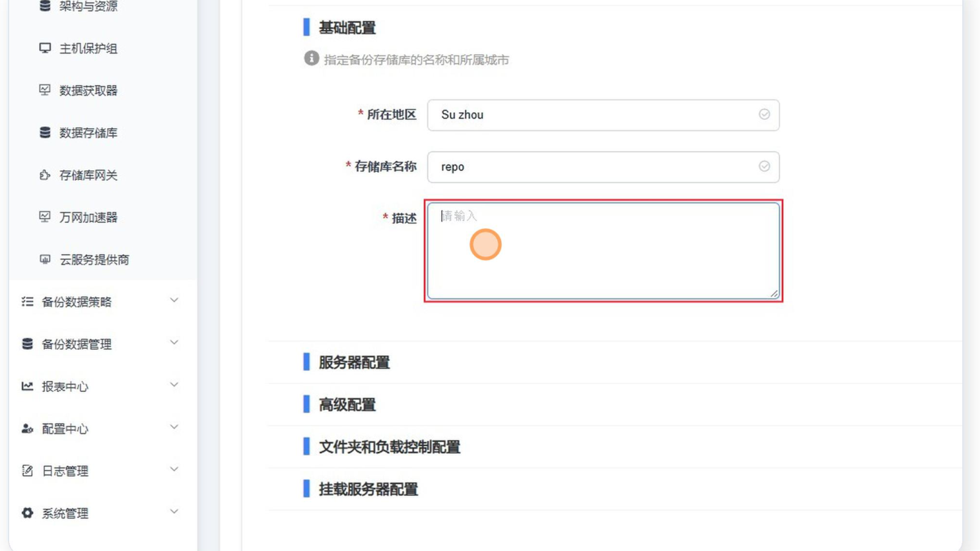Click the 系统管理 gear icon
Screen dimensions: 980x551
[x=27, y=513]
